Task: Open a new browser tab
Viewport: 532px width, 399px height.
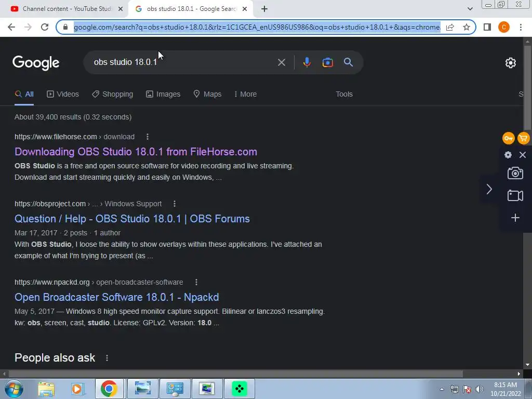Action: (264, 9)
